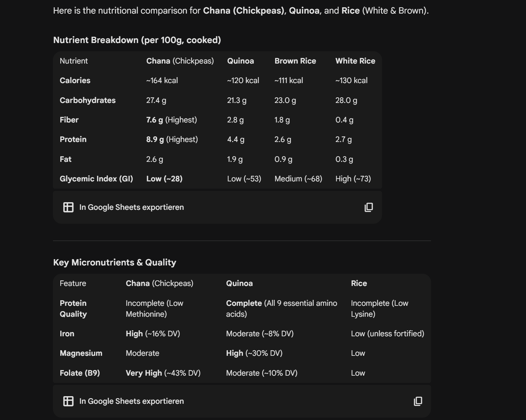Image resolution: width=526 pixels, height=420 pixels.
Task: Export Nutrient Breakdown table via 'In Google Sheets exportieren'
Action: pos(131,207)
